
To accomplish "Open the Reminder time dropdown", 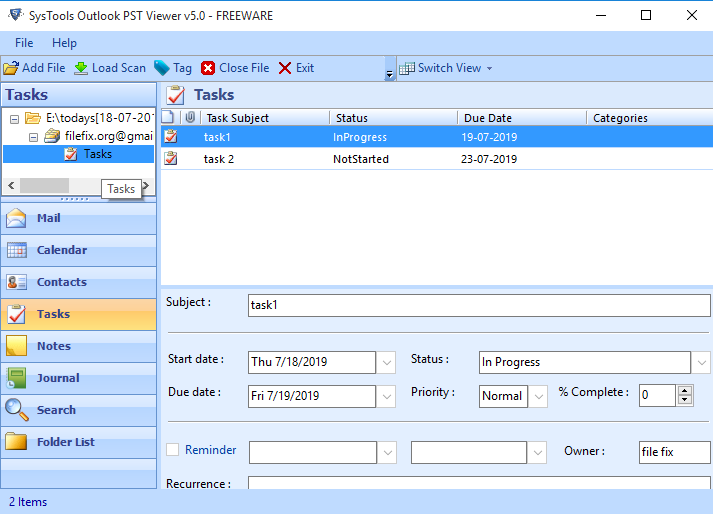I will (537, 453).
